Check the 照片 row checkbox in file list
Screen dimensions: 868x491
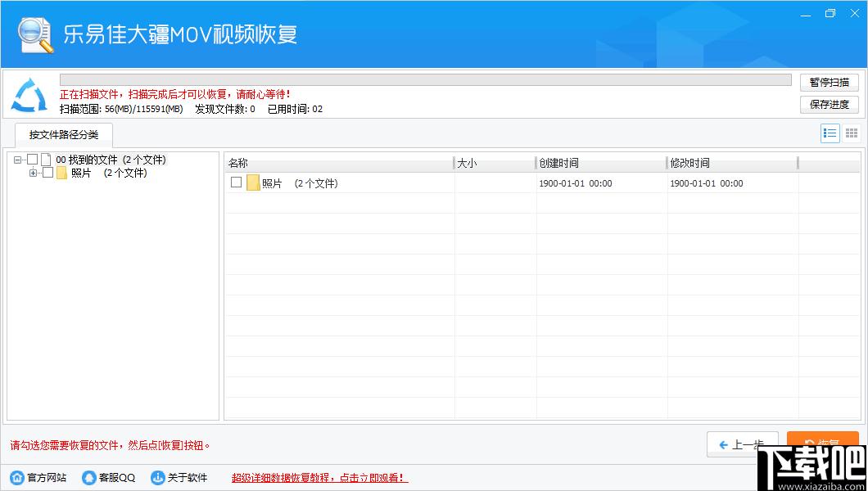tap(237, 182)
